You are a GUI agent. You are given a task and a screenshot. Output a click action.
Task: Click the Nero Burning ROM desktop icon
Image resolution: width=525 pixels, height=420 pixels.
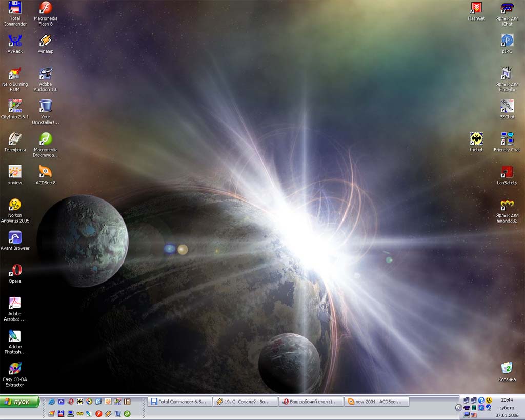15,79
